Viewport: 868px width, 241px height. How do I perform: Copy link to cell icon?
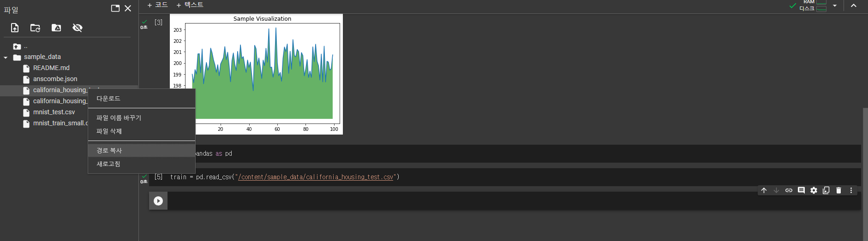[789, 190]
